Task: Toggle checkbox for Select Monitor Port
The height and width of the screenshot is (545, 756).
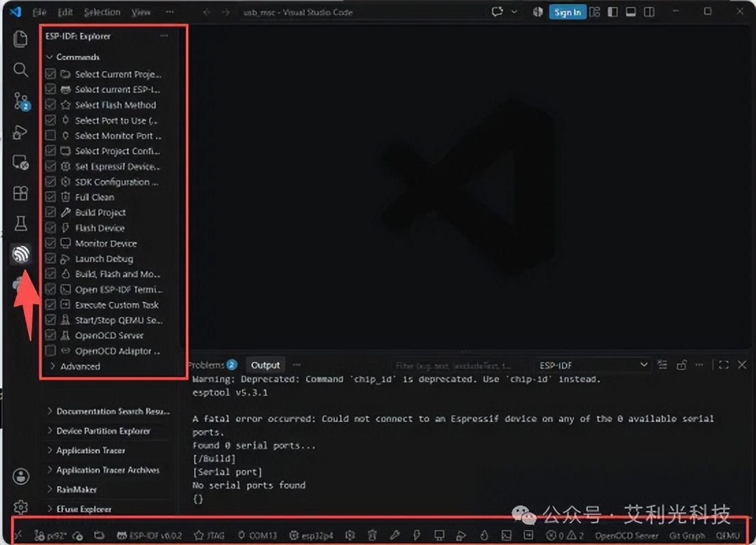Action: 51,135
